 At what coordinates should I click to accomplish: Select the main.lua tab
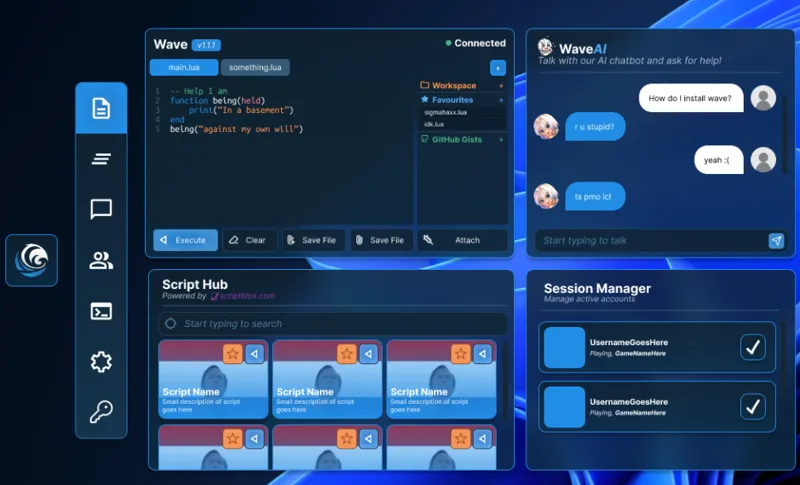[x=183, y=68]
